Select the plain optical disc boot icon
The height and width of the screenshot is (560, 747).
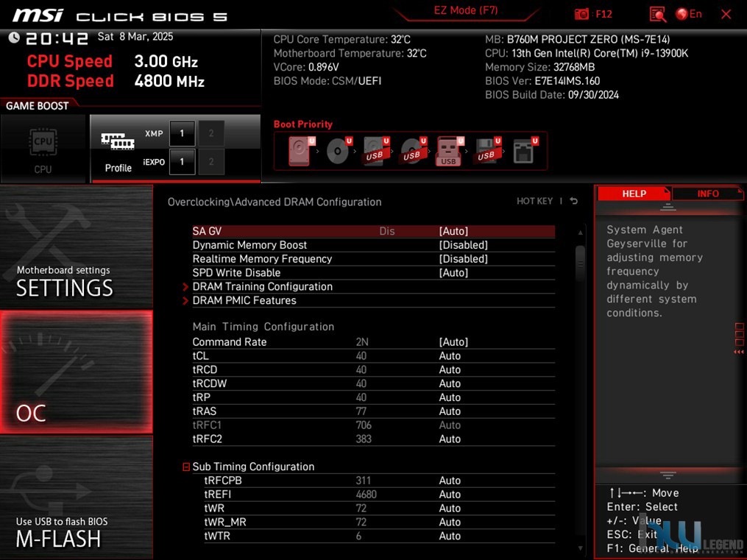pos(339,151)
